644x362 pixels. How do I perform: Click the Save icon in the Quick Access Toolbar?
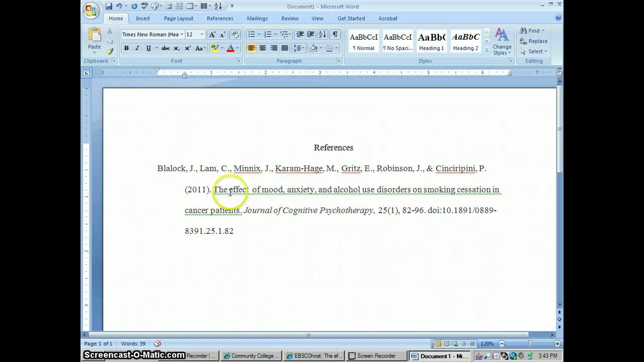coord(109,7)
